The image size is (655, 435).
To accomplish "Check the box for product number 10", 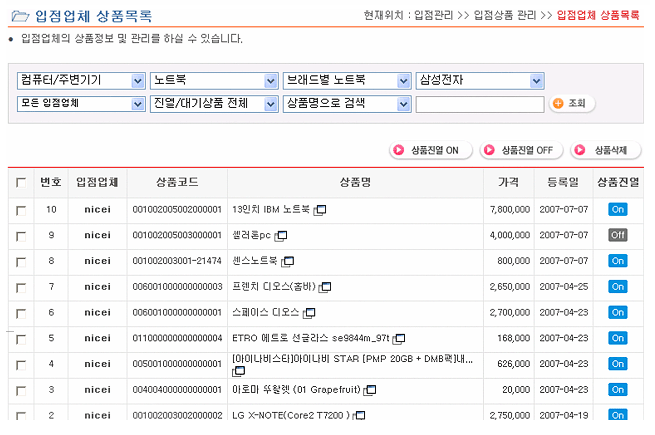I will (21, 210).
